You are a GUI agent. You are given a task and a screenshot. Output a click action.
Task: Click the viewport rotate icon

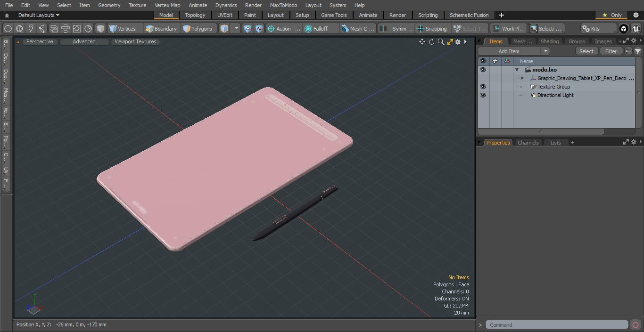click(431, 42)
